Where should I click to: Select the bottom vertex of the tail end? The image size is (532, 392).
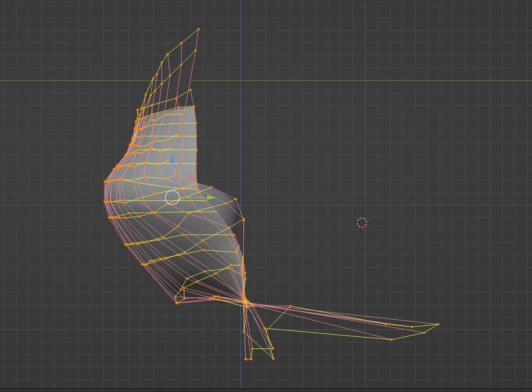tap(391, 340)
